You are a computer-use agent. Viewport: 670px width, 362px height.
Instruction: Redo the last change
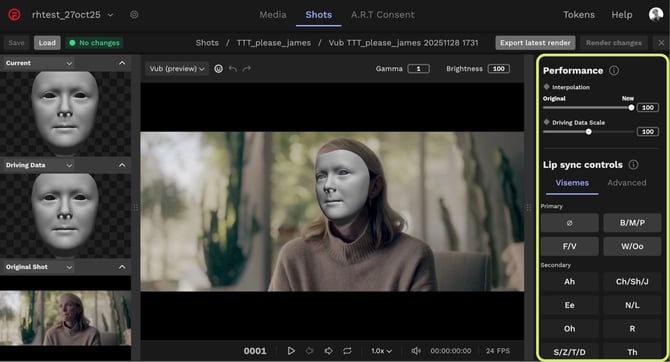[x=247, y=69]
